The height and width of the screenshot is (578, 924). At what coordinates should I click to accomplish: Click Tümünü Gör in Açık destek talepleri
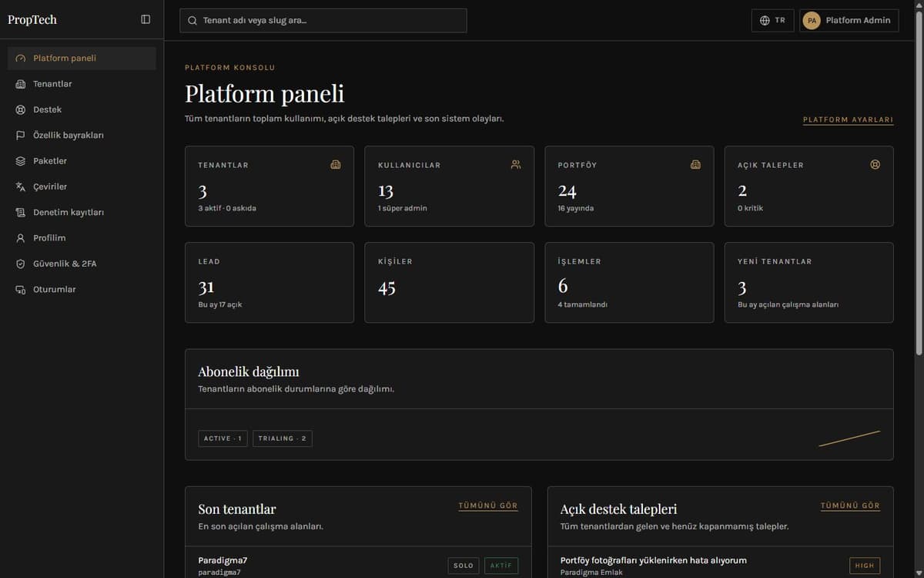coord(850,506)
